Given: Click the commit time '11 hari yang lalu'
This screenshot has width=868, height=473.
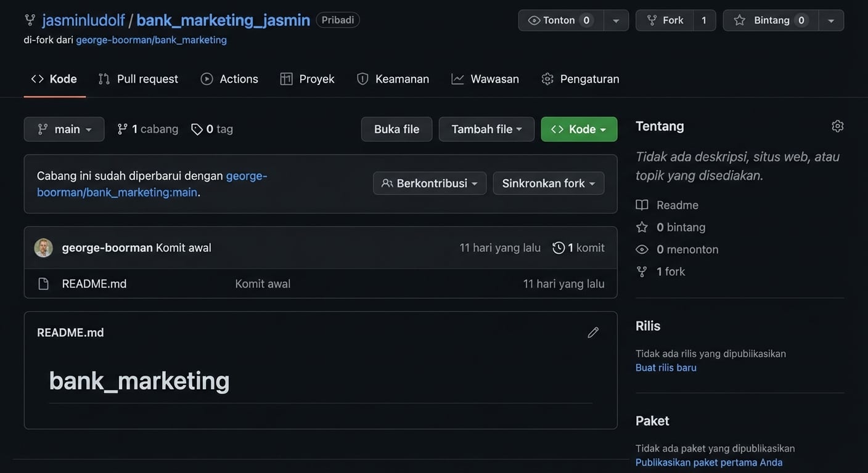Looking at the screenshot, I should [x=500, y=248].
